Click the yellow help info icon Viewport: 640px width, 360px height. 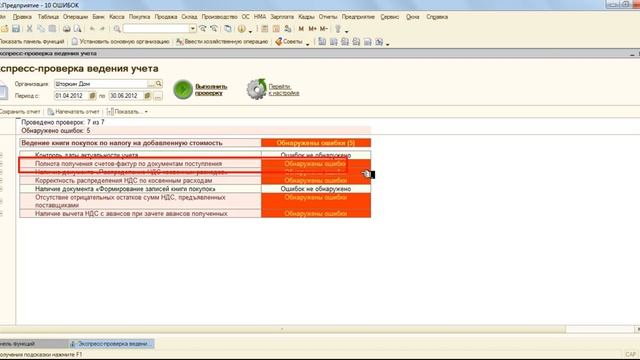(242, 29)
